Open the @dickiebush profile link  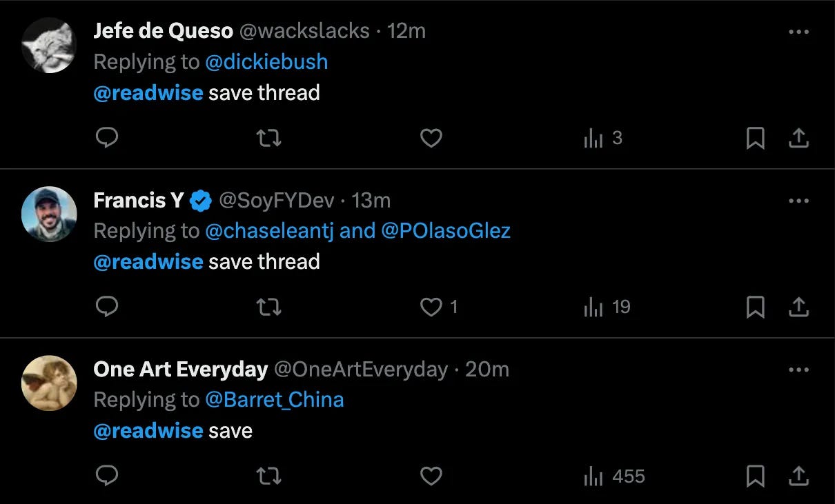pos(266,62)
